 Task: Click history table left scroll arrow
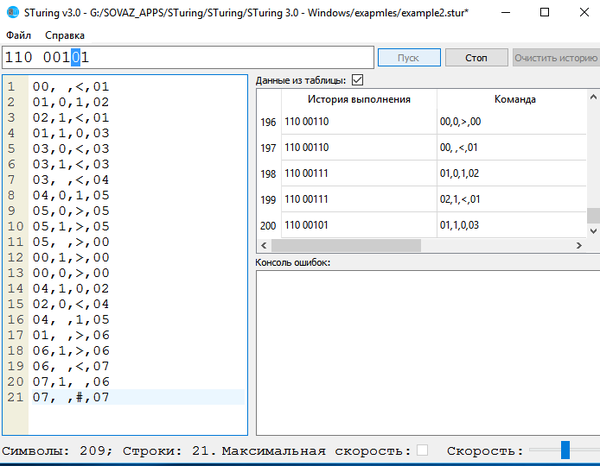264,245
